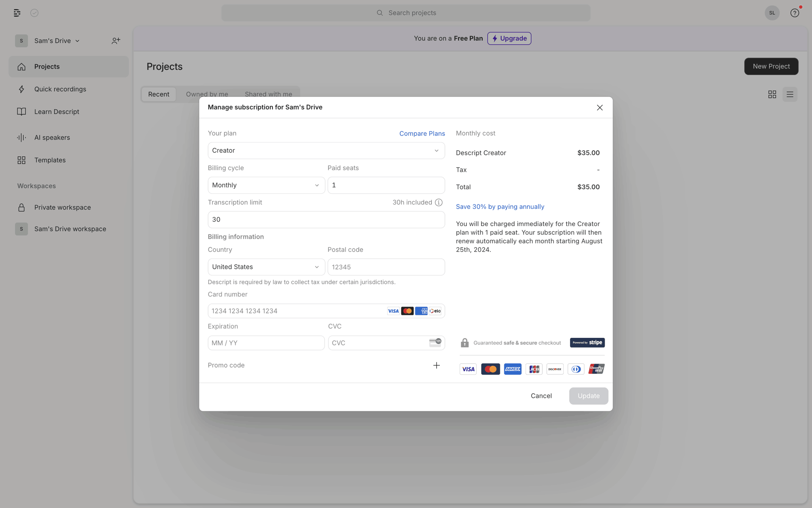Click the Descript Creator cost line
This screenshot has width=812, height=508.
coord(527,153)
